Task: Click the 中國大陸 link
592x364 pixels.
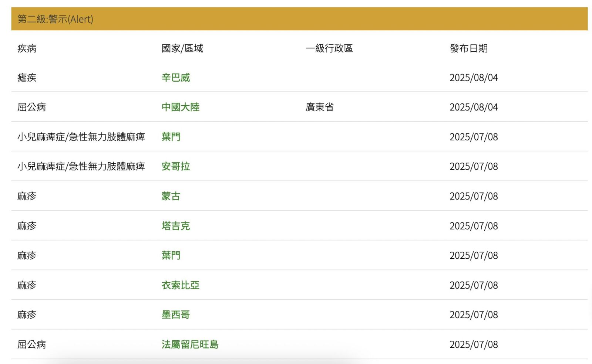Action: point(180,107)
